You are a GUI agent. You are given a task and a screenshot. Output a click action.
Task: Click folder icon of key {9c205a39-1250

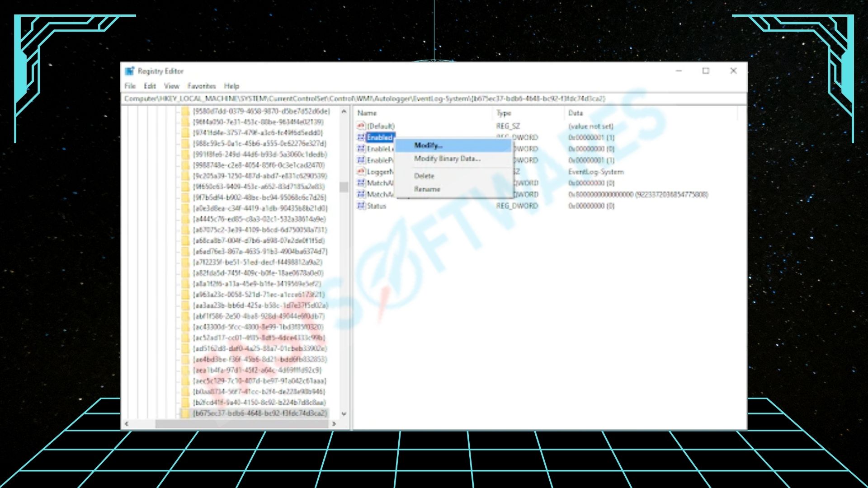[x=185, y=176]
